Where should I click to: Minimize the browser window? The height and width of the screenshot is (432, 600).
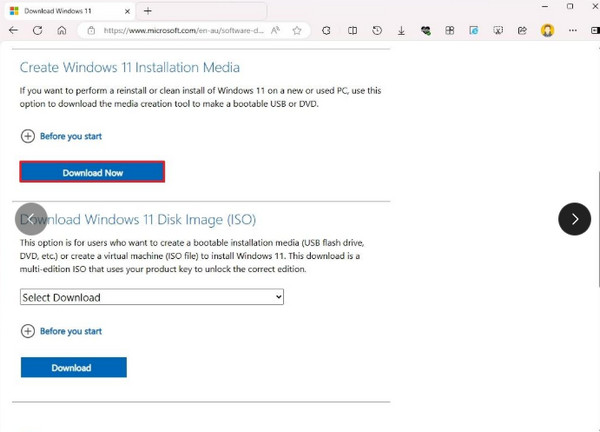(545, 7)
